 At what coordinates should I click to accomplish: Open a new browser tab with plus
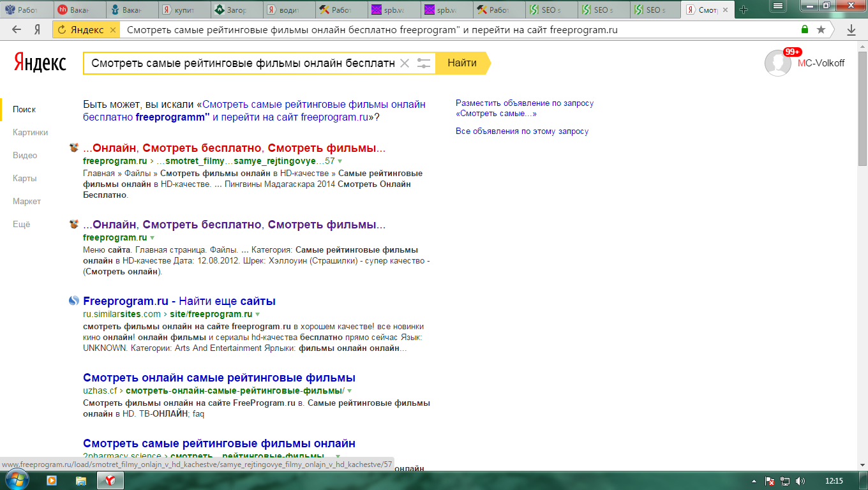tap(744, 10)
